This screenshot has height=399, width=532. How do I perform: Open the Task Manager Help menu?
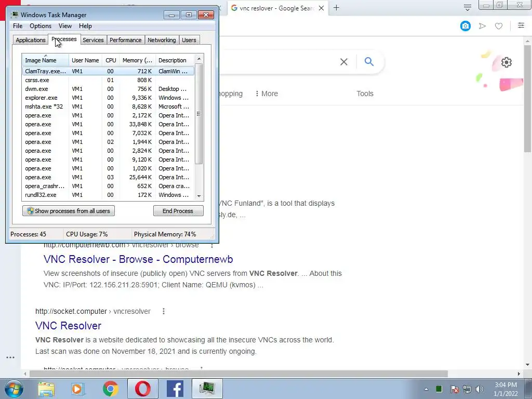coord(85,26)
